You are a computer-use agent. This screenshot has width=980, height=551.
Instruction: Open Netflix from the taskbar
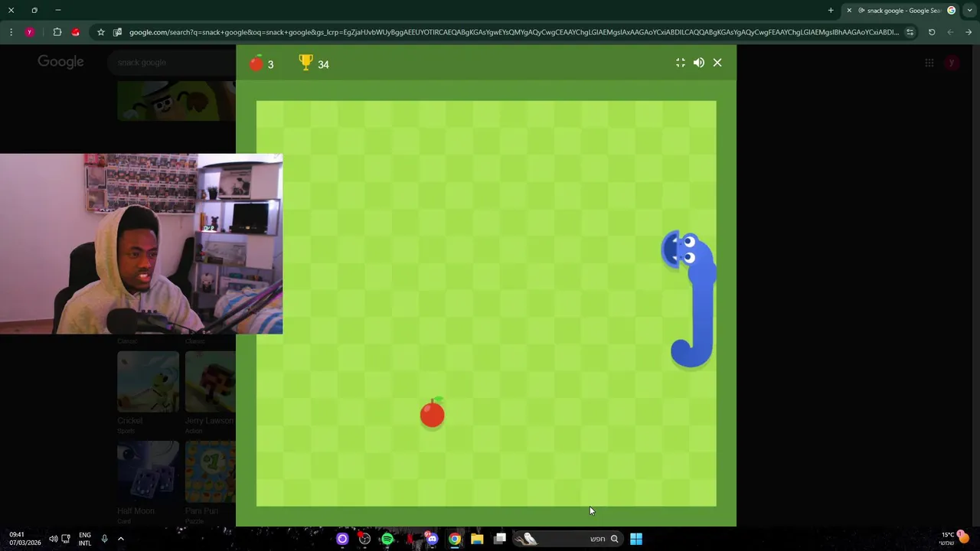pos(410,539)
